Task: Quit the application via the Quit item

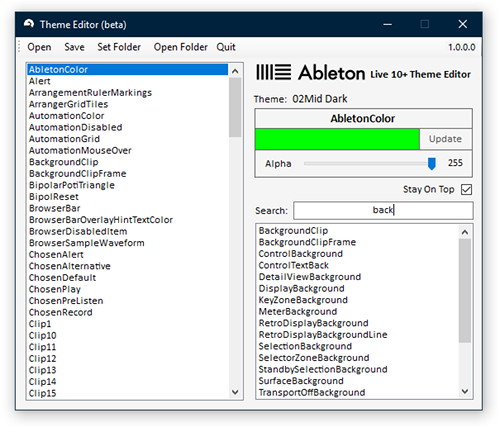Action: (226, 47)
